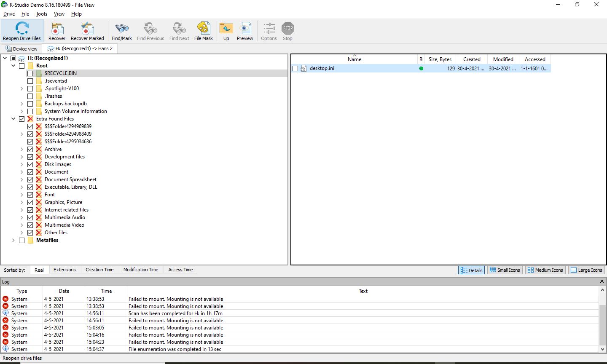The width and height of the screenshot is (607, 364).
Task: Expand the Development files node
Action: click(22, 157)
